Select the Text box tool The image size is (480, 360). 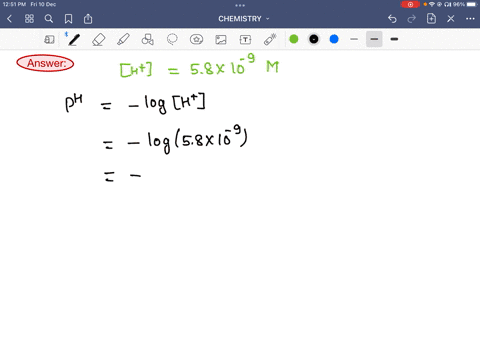(245, 40)
